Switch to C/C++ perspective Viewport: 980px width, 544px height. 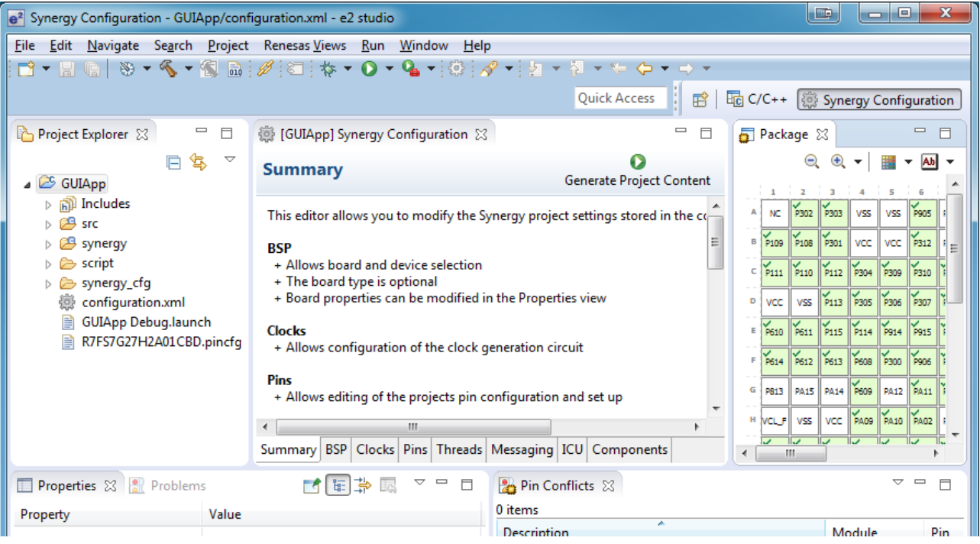pos(756,99)
